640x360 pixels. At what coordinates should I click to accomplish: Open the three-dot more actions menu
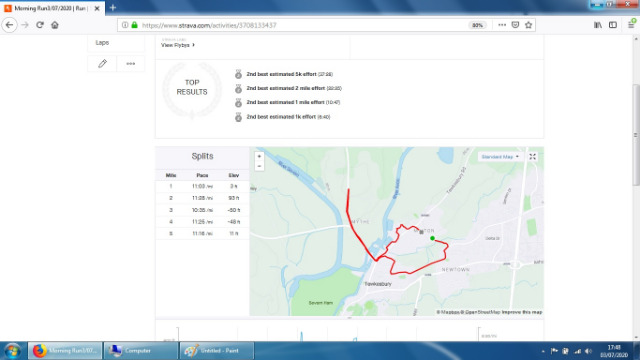pos(131,64)
